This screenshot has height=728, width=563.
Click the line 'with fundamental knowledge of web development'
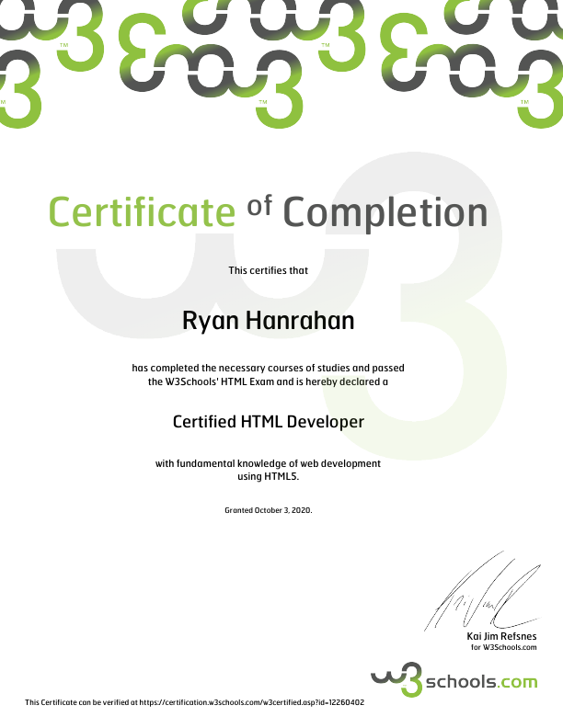click(x=268, y=463)
